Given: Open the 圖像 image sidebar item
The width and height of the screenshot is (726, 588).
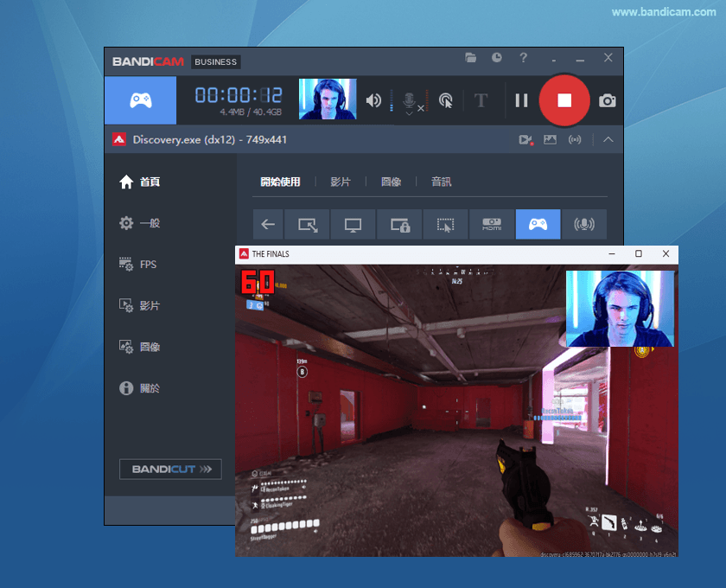Looking at the screenshot, I should [x=139, y=347].
